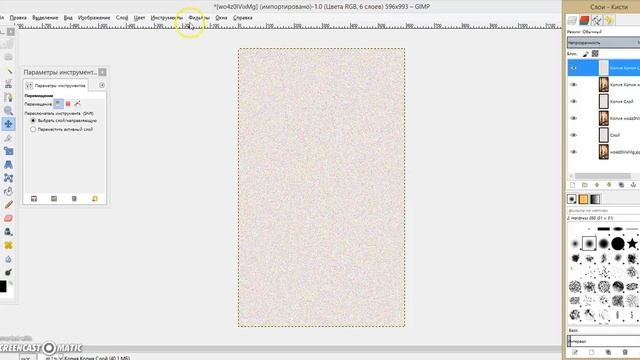
Task: Open the Правка menu
Action: point(18,18)
